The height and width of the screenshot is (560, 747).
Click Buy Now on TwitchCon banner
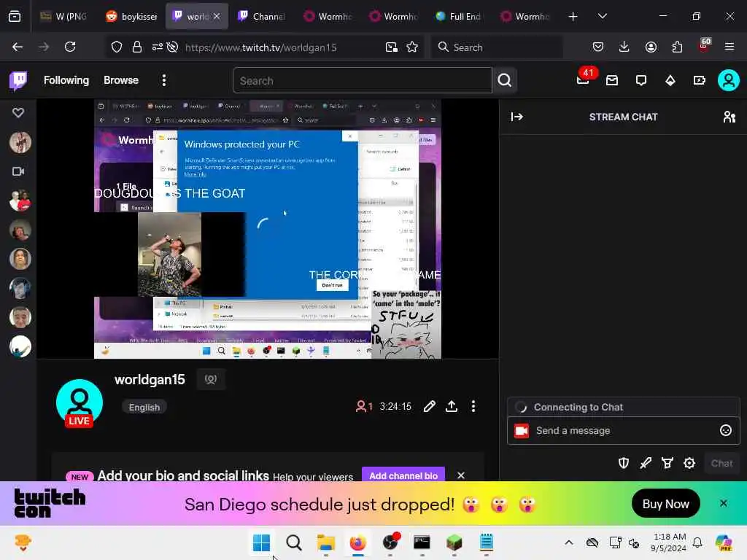665,504
